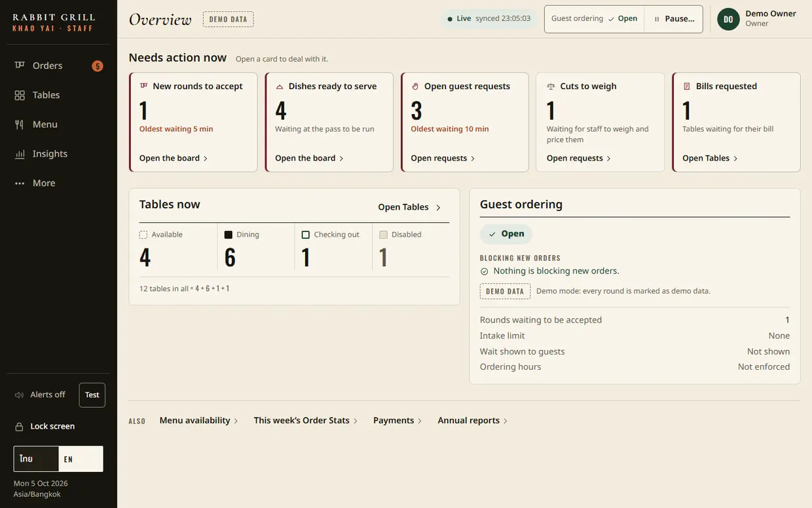The width and height of the screenshot is (812, 508).
Task: Click the Menu cutlery icon in the sidebar
Action: pyautogui.click(x=20, y=125)
